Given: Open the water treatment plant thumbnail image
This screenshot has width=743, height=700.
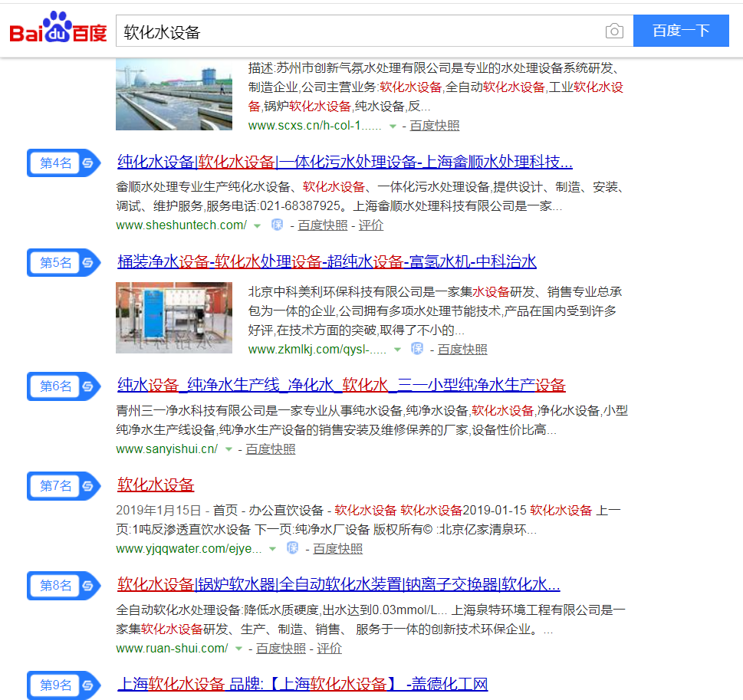Looking at the screenshot, I should pyautogui.click(x=174, y=94).
